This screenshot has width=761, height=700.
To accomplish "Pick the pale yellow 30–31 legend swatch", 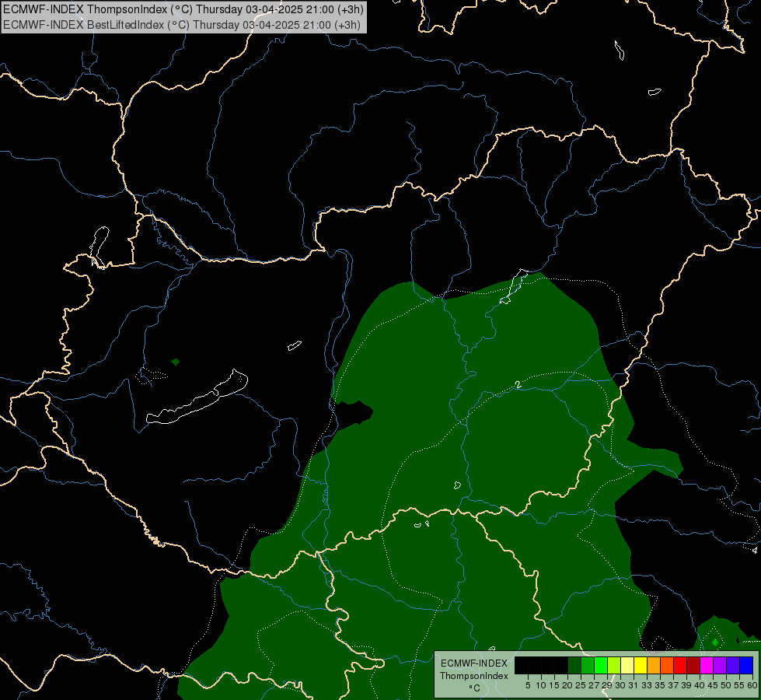I will (627, 665).
